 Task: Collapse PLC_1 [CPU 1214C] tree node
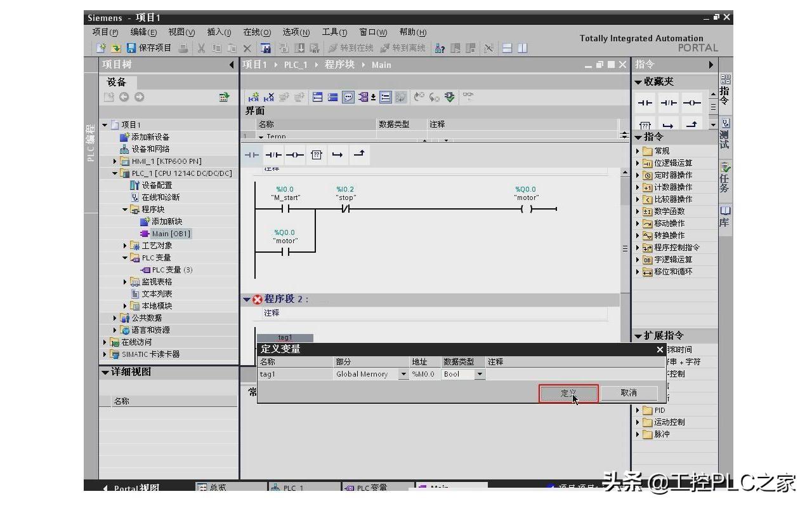point(115,173)
